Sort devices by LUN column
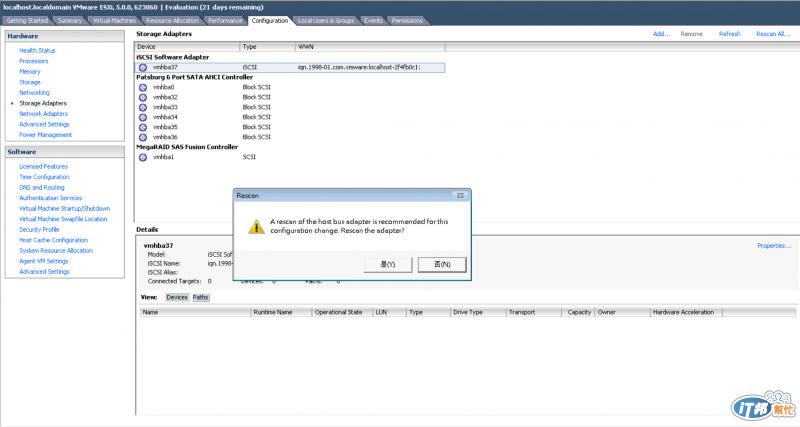 coord(389,312)
